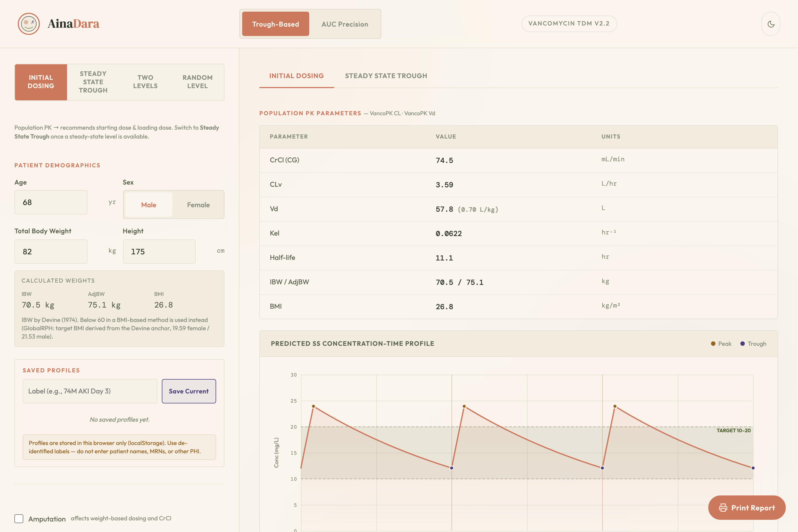The height and width of the screenshot is (532, 798).
Task: Click the printer icon in Print Report
Action: pyautogui.click(x=723, y=508)
